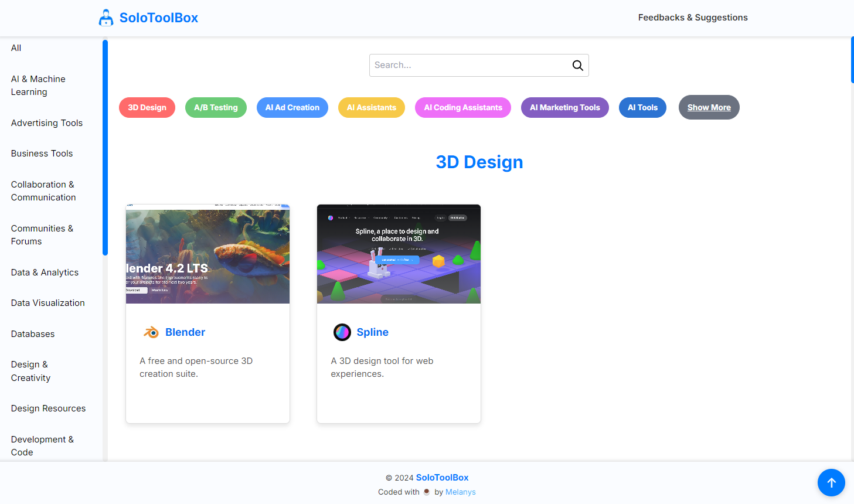Click the coffee icon in footer
This screenshot has width=854, height=504.
[x=427, y=492]
